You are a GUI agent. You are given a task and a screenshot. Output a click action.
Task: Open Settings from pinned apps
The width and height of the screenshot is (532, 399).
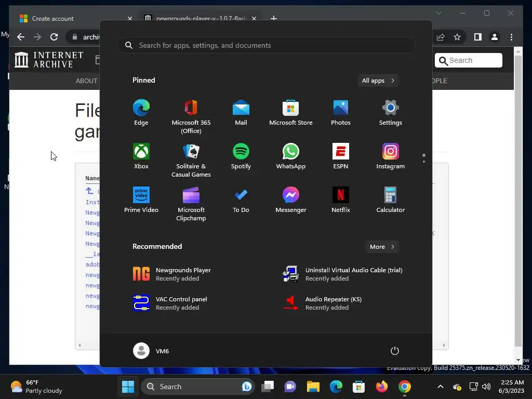(x=391, y=113)
